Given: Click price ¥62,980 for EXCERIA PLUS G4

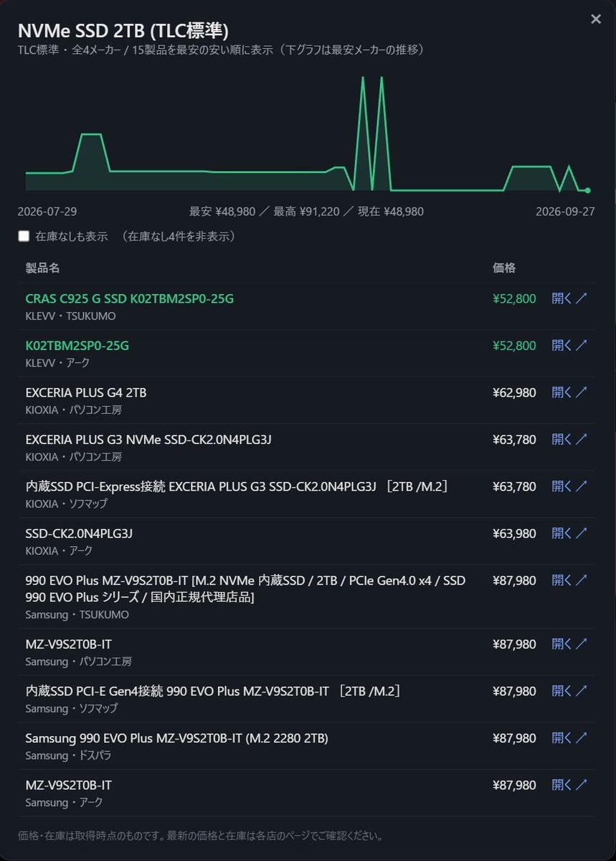Looking at the screenshot, I should pos(514,392).
